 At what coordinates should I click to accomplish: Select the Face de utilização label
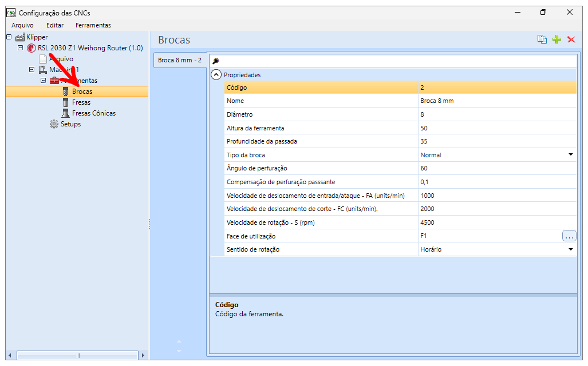pos(251,236)
